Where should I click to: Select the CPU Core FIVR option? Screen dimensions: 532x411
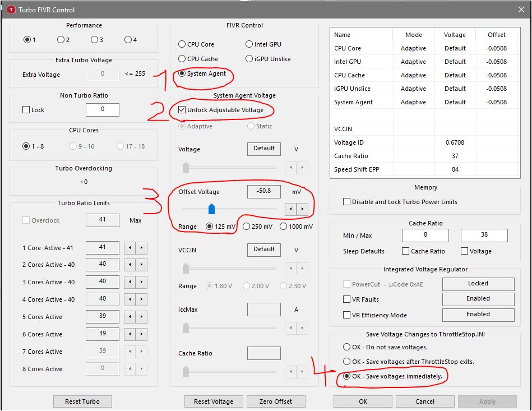(196, 44)
